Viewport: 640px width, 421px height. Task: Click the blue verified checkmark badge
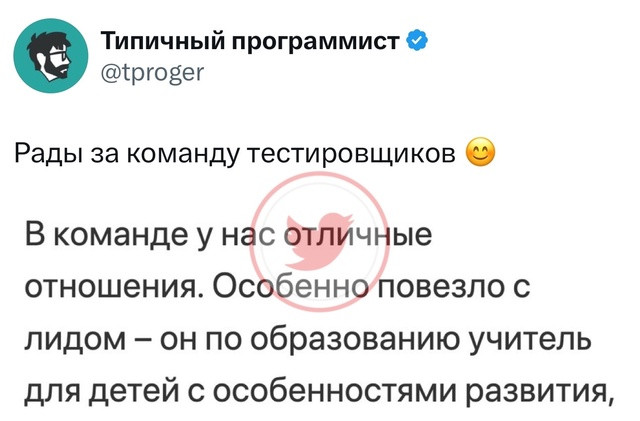pos(417,41)
